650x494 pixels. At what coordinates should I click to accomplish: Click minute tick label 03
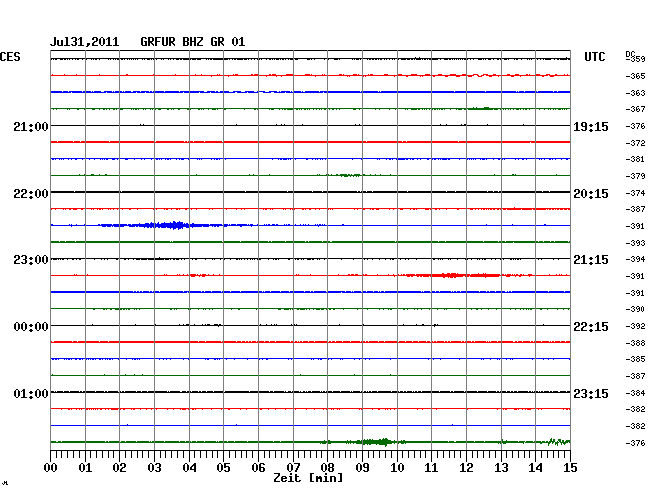click(154, 468)
